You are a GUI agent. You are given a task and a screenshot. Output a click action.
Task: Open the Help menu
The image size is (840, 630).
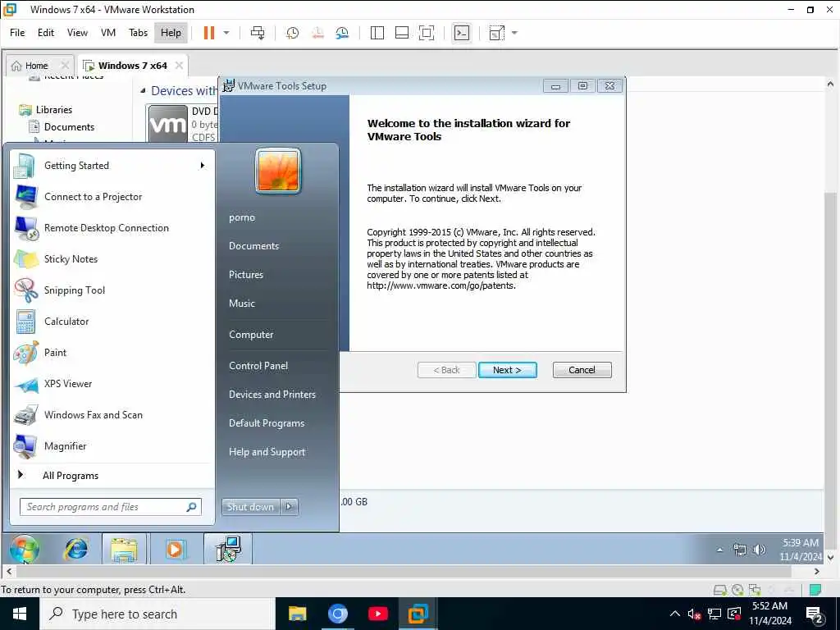tap(171, 33)
